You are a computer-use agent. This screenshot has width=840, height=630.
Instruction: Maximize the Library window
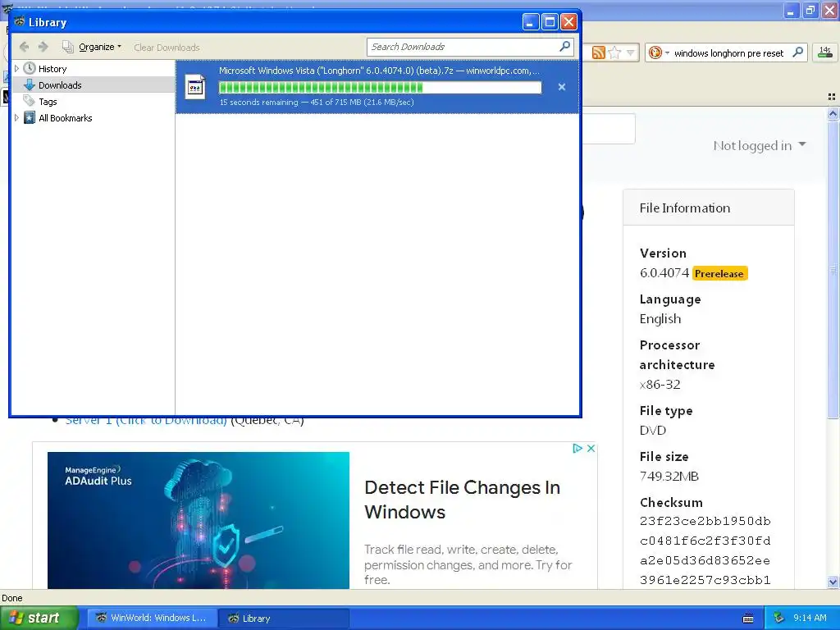pos(550,22)
